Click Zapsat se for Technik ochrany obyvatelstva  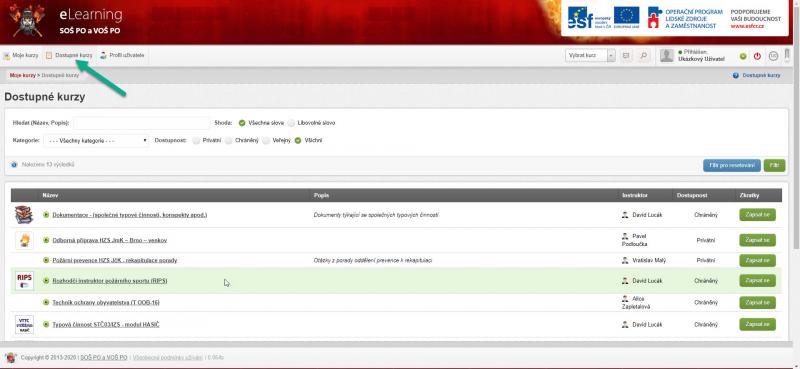pos(757,303)
